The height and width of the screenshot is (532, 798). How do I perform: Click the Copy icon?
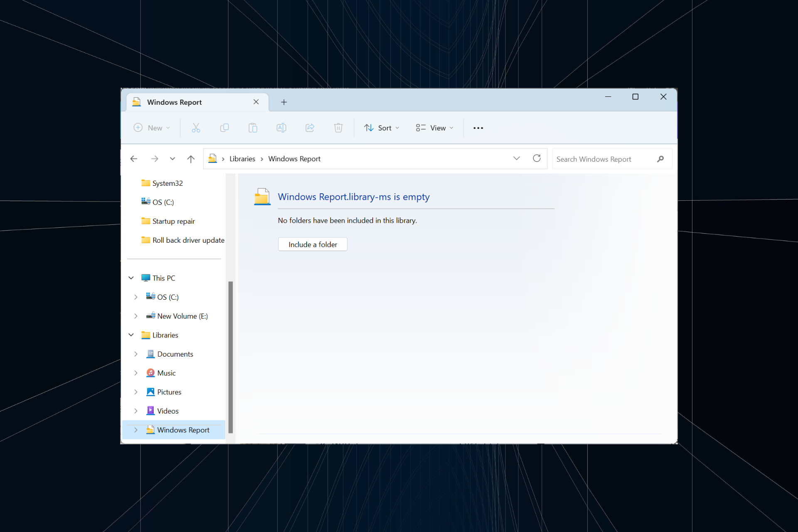224,128
